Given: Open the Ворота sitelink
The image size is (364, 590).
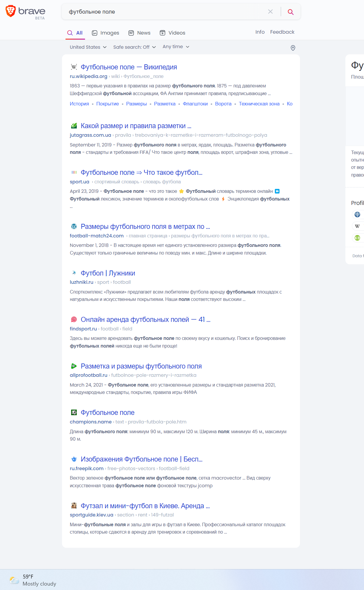Looking at the screenshot, I should 223,104.
